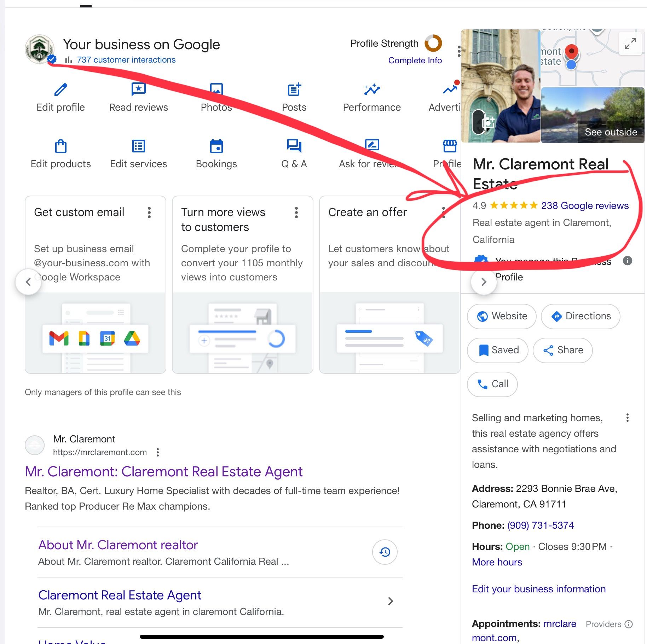
Task: Open Edit services list icon
Action: [138, 146]
